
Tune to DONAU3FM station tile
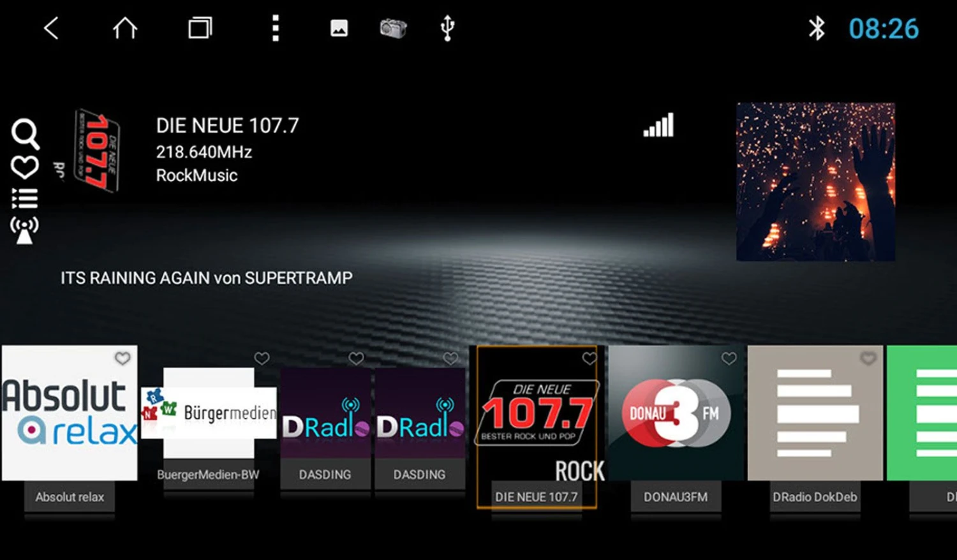[x=676, y=415]
